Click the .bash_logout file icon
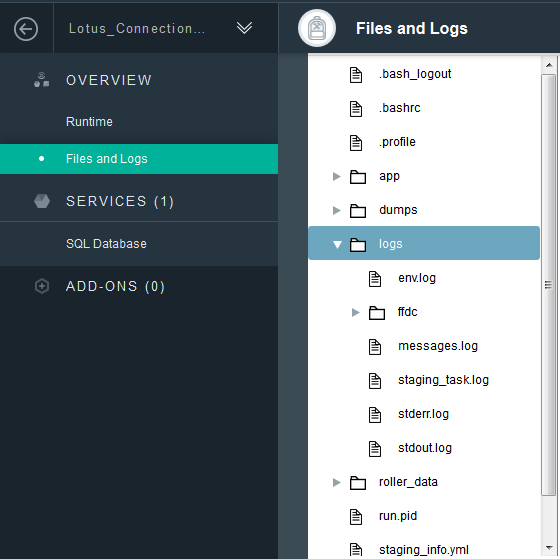This screenshot has width=560, height=559. click(x=356, y=75)
